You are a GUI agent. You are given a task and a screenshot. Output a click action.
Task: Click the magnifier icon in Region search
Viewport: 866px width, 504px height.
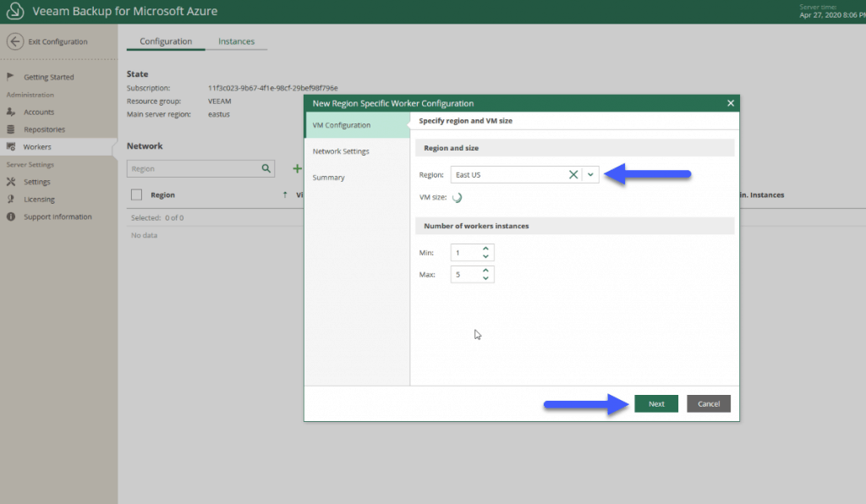click(x=266, y=168)
